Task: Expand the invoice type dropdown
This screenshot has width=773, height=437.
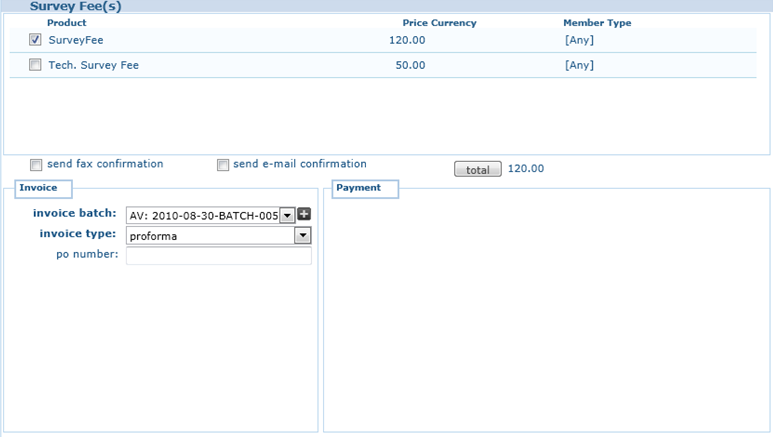Action: click(302, 236)
